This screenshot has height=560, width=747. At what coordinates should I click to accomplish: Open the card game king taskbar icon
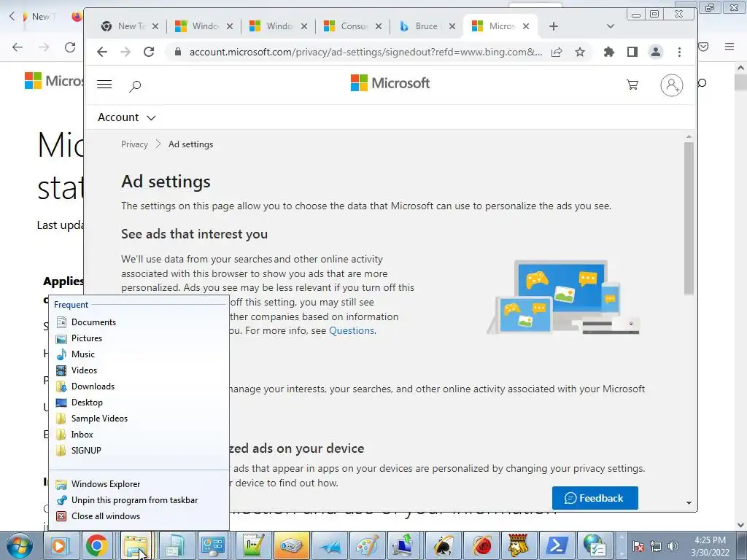(519, 545)
